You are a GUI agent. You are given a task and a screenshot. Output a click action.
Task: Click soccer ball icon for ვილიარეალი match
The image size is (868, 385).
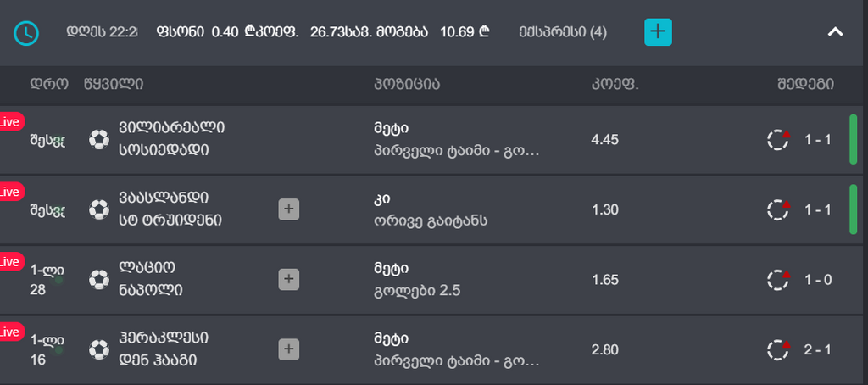99,139
